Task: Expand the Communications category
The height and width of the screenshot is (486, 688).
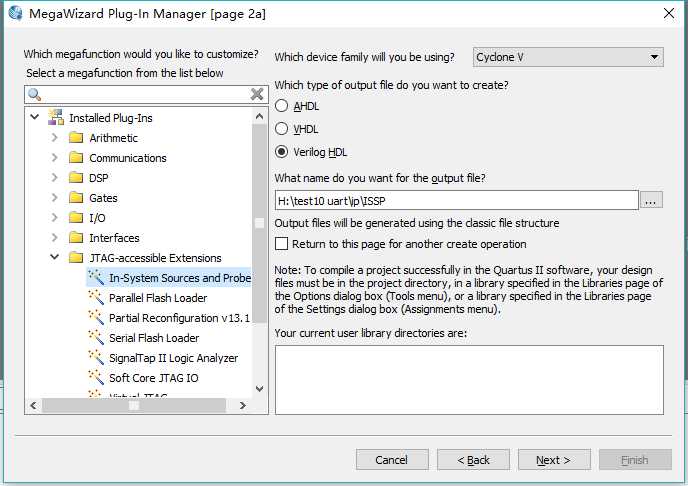Action: coord(54,157)
